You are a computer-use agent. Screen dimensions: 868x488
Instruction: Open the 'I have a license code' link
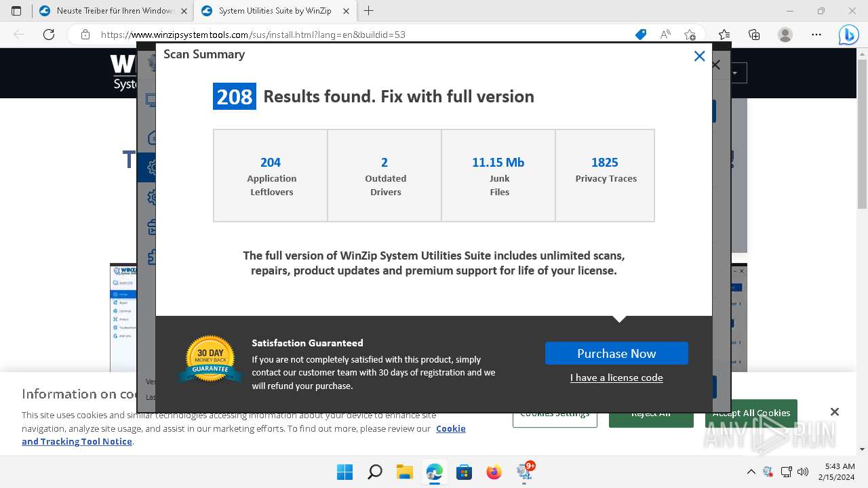coord(616,378)
